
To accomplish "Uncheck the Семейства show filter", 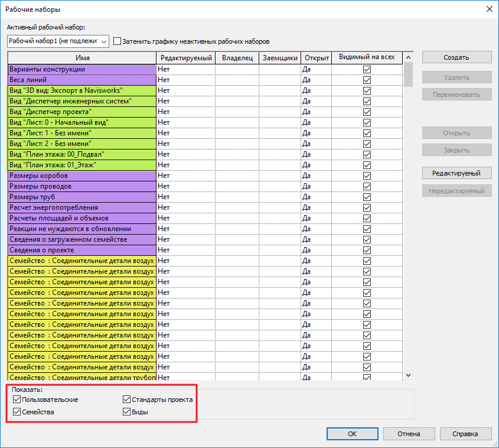I will (17, 412).
